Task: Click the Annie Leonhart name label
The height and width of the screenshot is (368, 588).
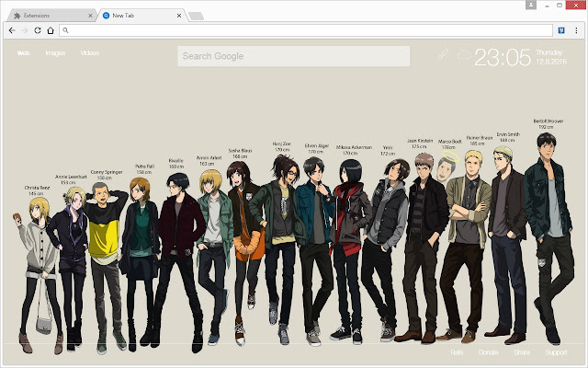Action: click(x=71, y=177)
